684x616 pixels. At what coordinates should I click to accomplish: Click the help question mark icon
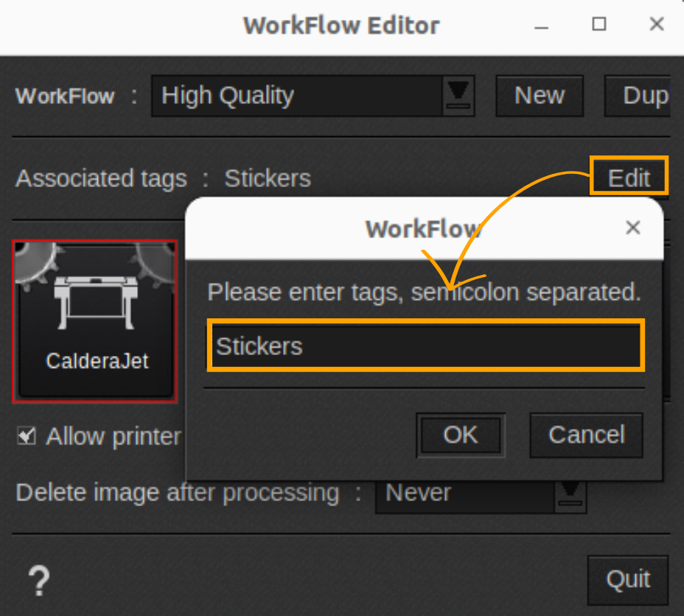(x=39, y=580)
